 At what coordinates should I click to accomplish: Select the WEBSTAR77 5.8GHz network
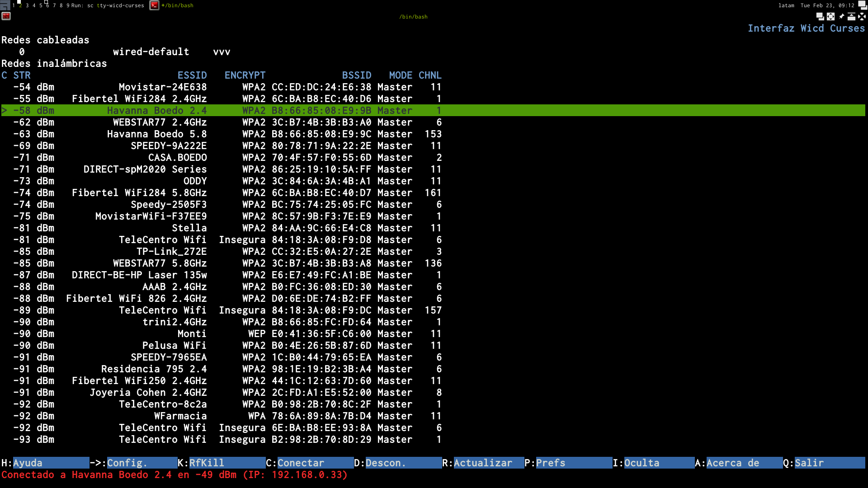(433, 263)
